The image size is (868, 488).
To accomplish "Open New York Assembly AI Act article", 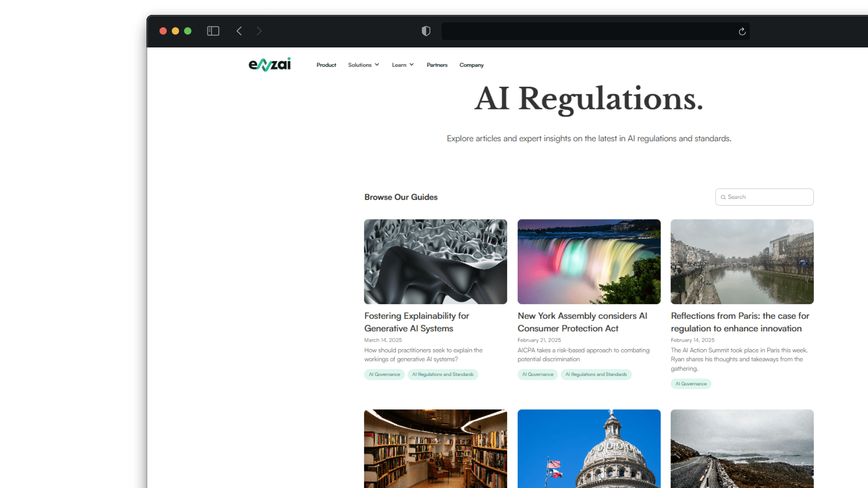I will click(x=582, y=322).
